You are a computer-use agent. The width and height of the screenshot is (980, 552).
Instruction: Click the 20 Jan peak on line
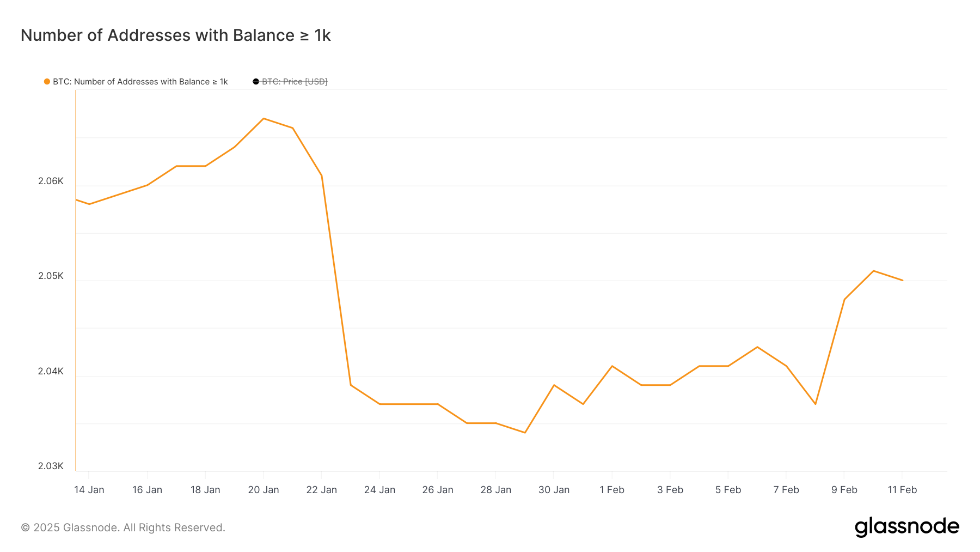click(264, 118)
